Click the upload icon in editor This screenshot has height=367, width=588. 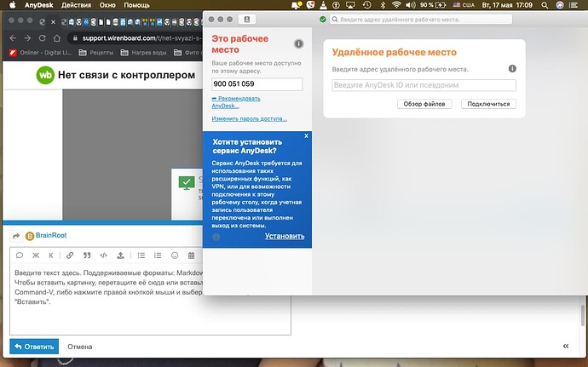(x=120, y=255)
